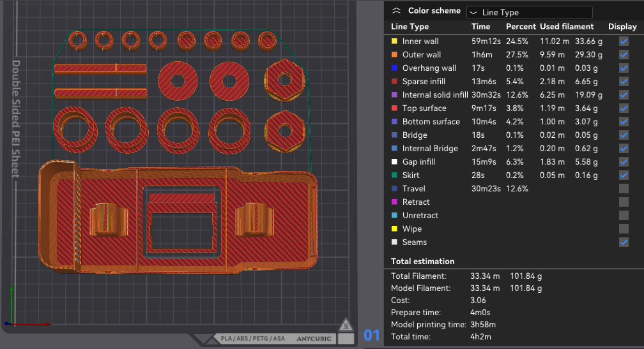The width and height of the screenshot is (644, 349).
Task: Click the Time column header
Action: (x=480, y=27)
